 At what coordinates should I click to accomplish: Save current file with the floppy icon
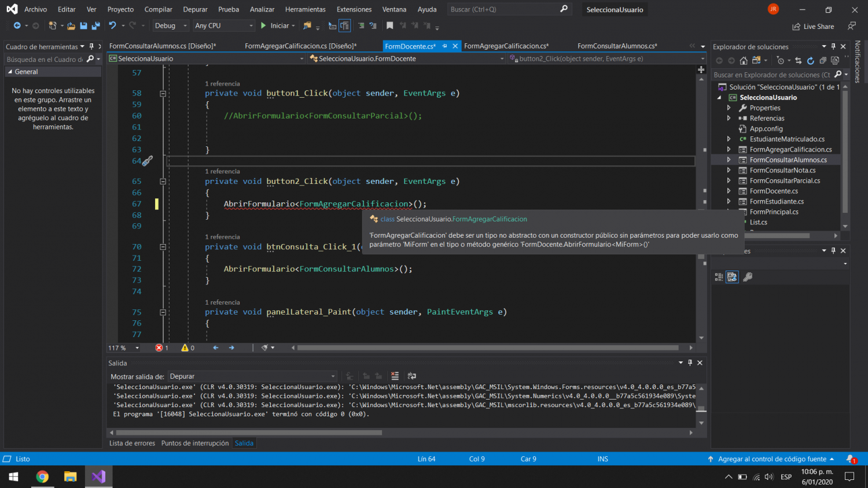[x=83, y=25]
